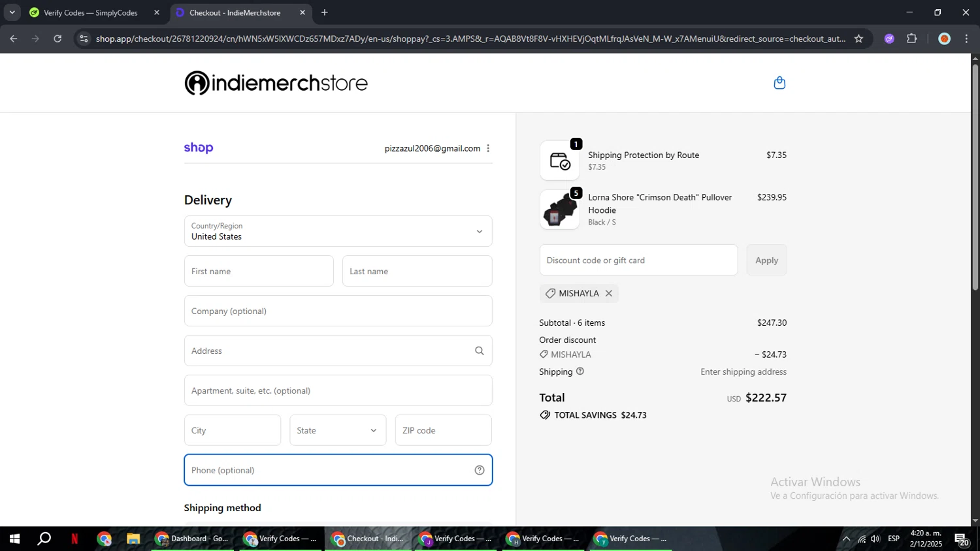Close the Verify Codes SimplyCodes tab

[157, 12]
